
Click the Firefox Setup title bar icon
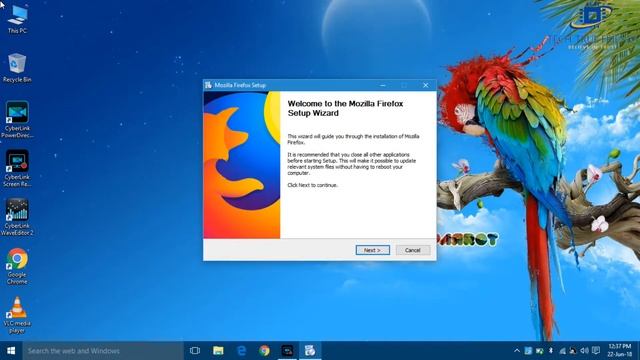pyautogui.click(x=209, y=85)
